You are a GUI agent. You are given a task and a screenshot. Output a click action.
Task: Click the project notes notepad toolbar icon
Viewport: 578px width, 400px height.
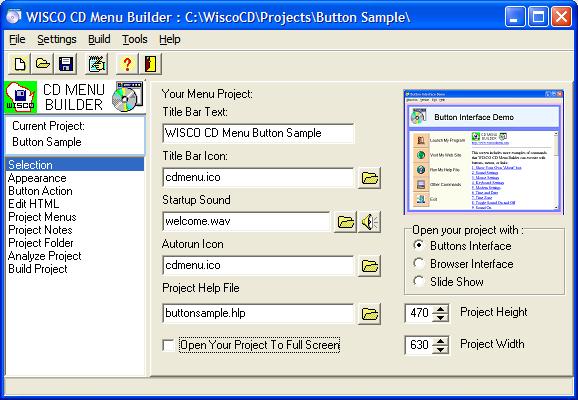pos(97,64)
